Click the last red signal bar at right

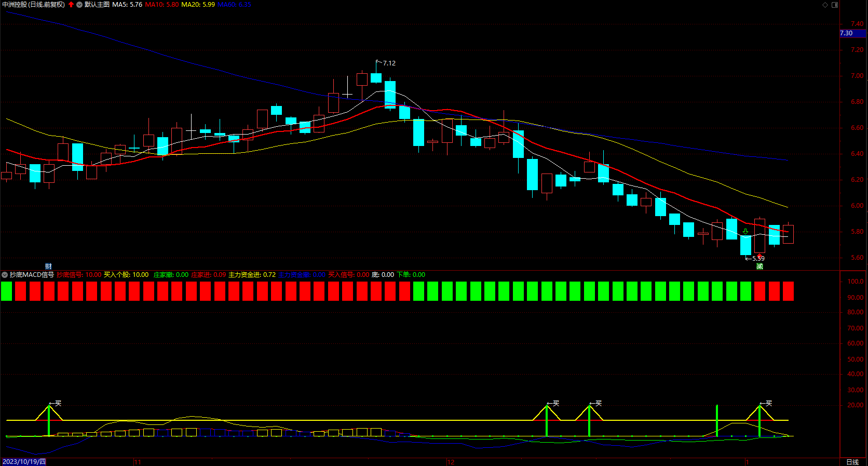(788, 291)
